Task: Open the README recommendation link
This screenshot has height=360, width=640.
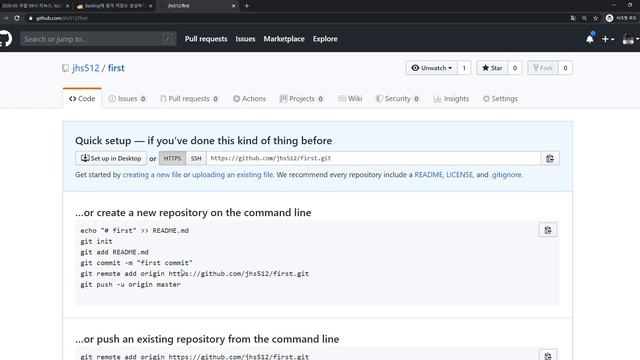Action: [x=428, y=175]
